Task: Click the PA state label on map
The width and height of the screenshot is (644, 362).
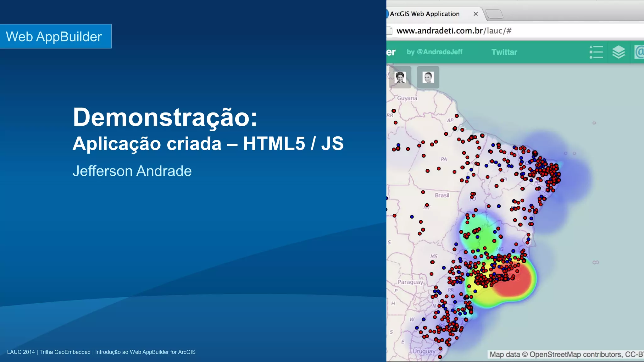Action: coord(444,159)
